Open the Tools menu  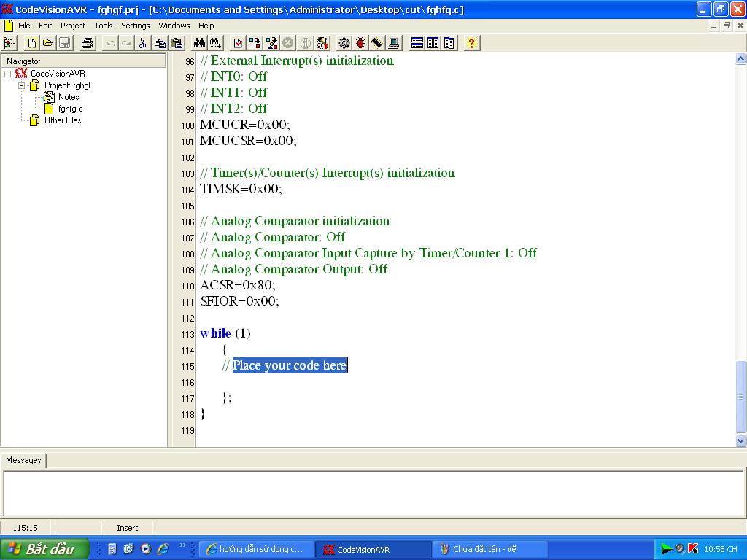point(104,26)
